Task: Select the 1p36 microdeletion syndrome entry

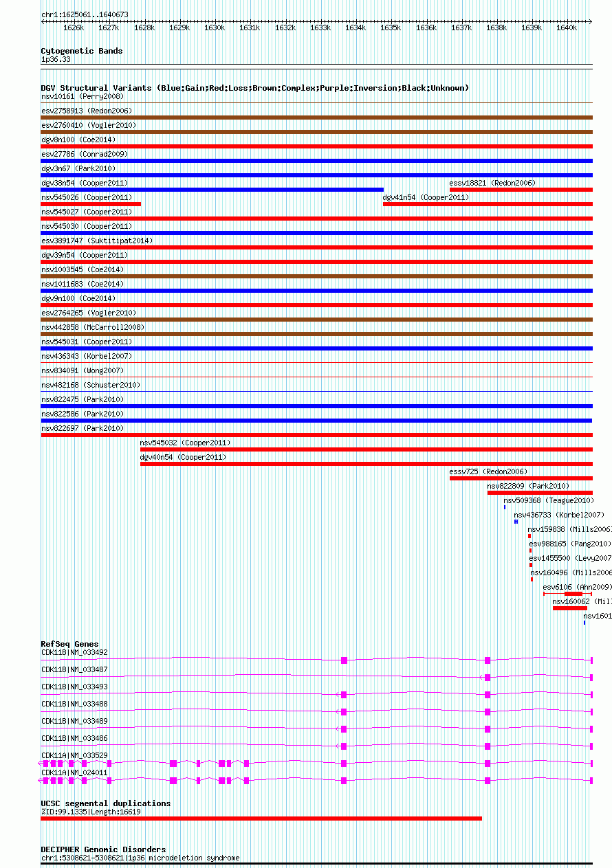Action: pyautogui.click(x=140, y=858)
